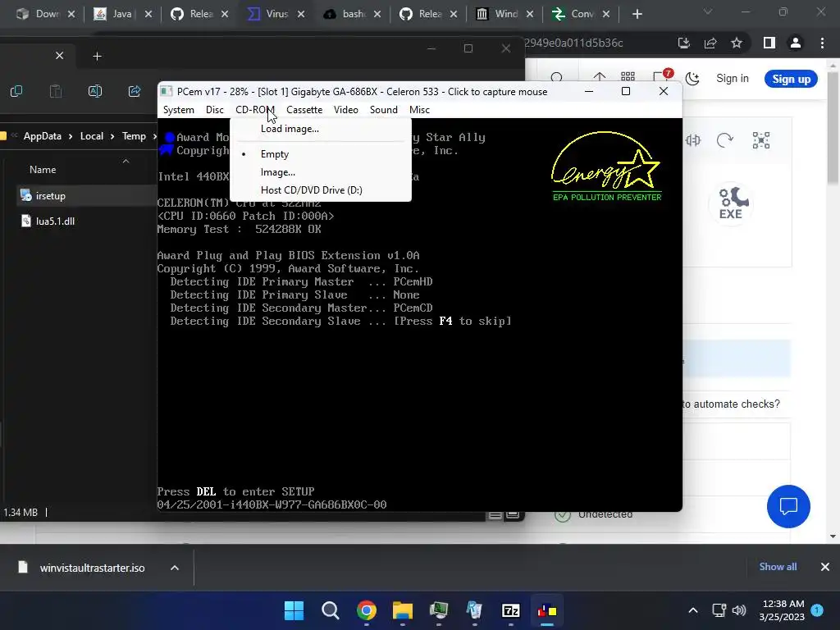Click the rename icon in File Explorer toolbar
The width and height of the screenshot is (840, 630).
point(95,92)
